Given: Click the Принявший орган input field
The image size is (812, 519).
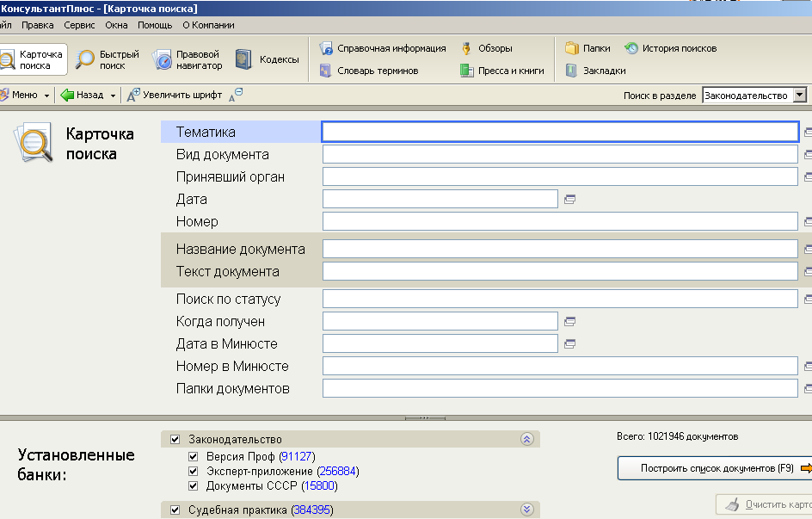Looking at the screenshot, I should pos(560,176).
